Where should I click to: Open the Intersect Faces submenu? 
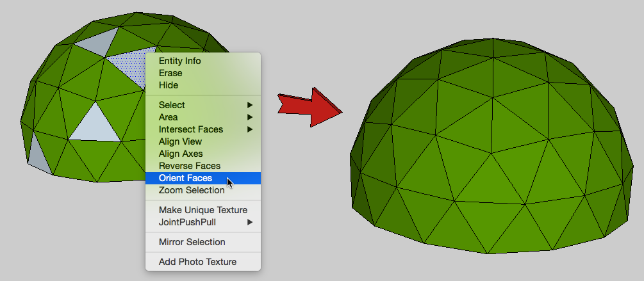point(203,129)
